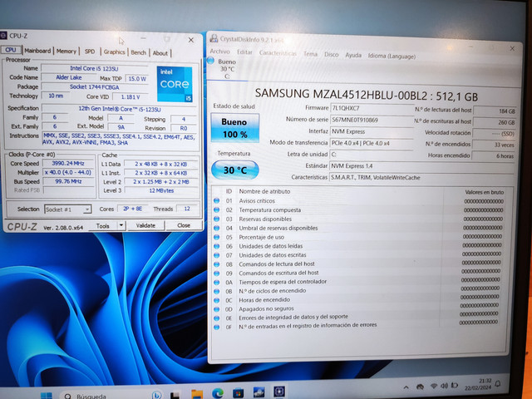Select status dot of Reservas disponibles row
The width and height of the screenshot is (532, 399).
pyautogui.click(x=216, y=219)
